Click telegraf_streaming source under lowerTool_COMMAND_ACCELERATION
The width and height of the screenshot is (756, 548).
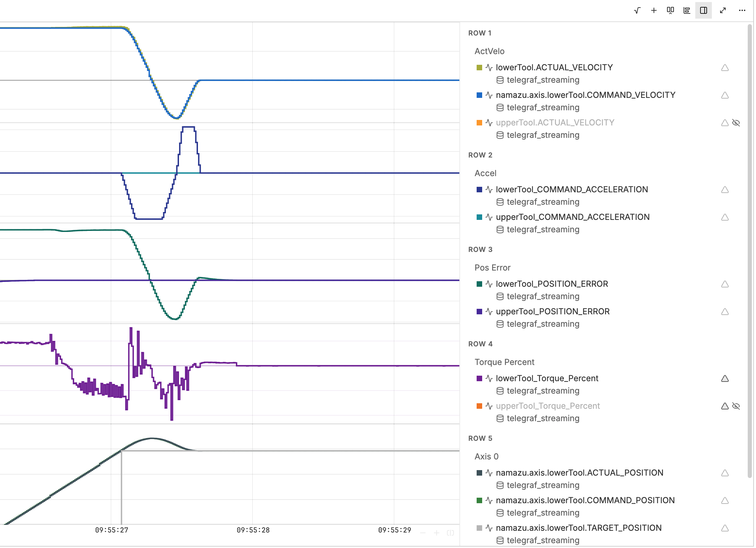(543, 202)
